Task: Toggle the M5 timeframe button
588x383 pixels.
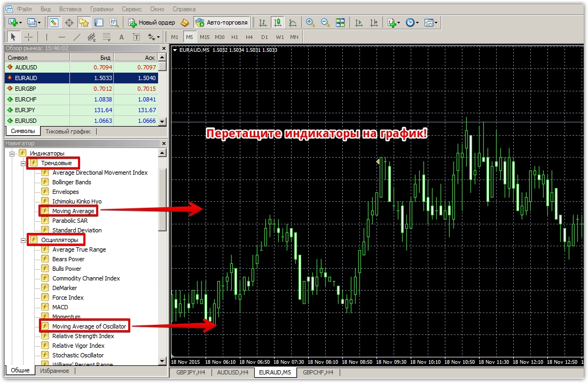Action: pos(190,37)
